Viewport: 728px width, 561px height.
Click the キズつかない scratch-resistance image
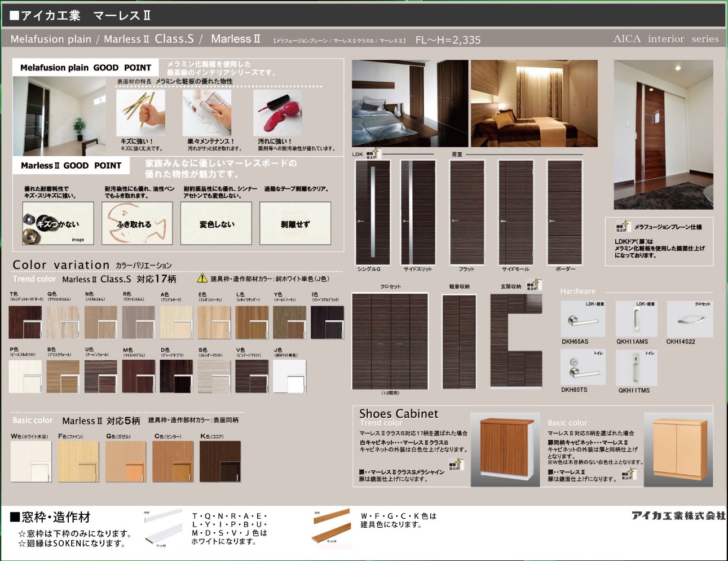pos(58,223)
